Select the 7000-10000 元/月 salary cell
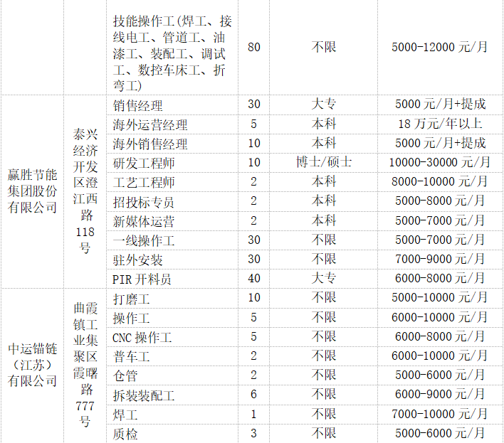 [440, 414]
